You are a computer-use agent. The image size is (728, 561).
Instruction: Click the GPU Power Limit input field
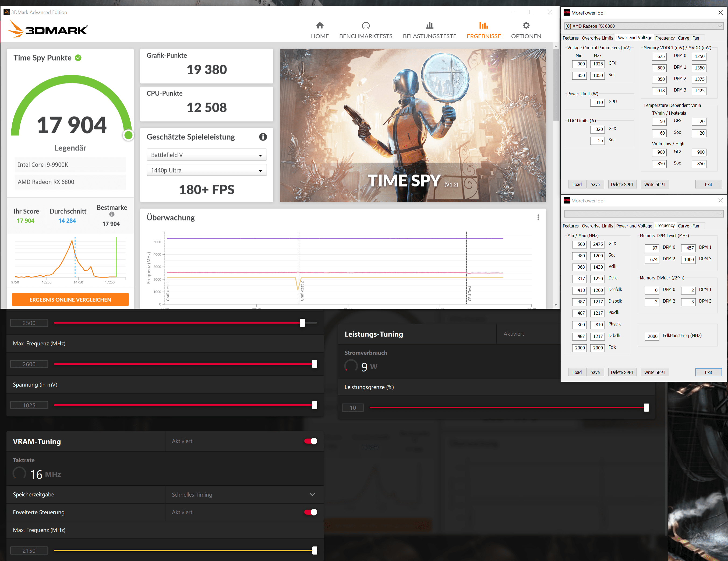(597, 102)
